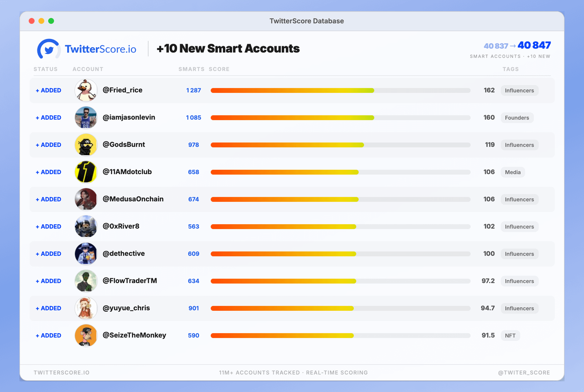Click @SeizeTheMonkey's monkey avatar

point(86,335)
